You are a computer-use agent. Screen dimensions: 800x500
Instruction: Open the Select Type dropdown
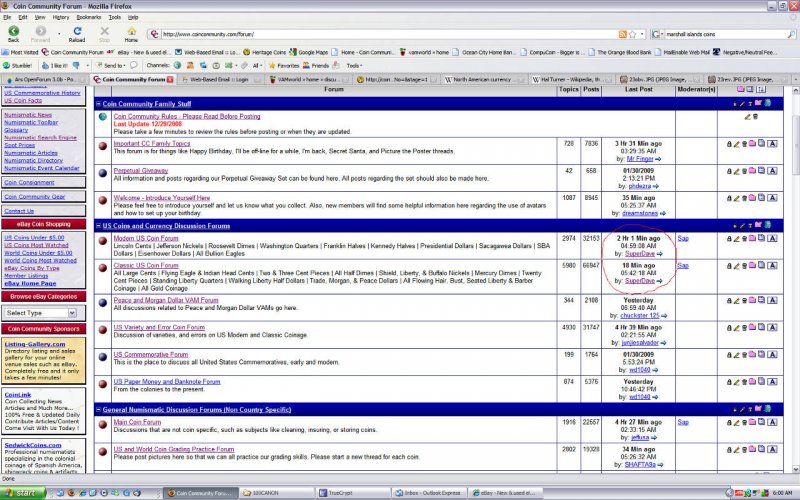(41, 313)
